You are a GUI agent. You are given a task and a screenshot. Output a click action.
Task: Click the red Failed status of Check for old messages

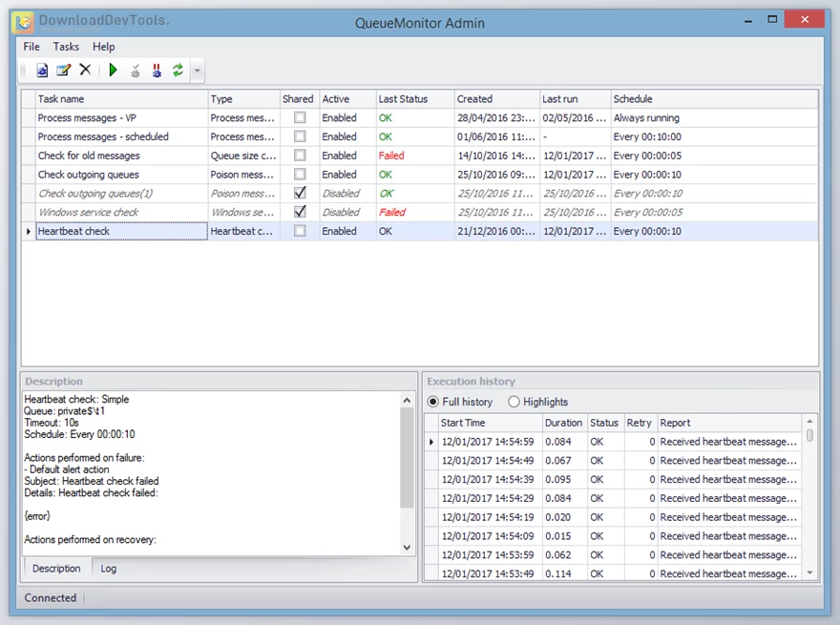click(x=391, y=156)
